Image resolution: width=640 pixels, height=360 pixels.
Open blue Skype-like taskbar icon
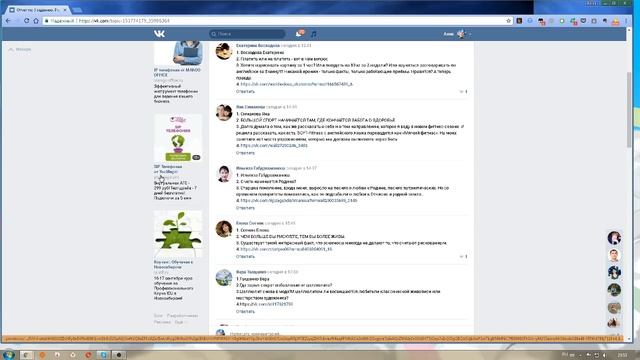(x=104, y=355)
